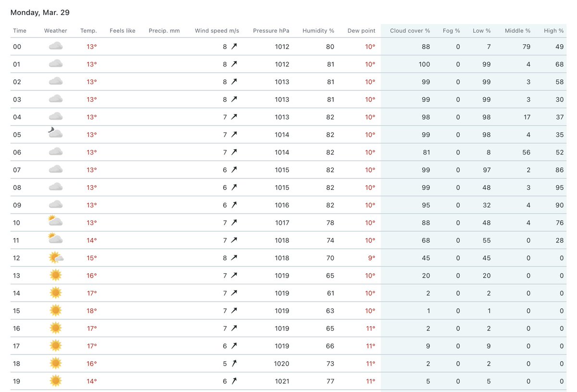Click the humidity value 61 at hour 14

[330, 293]
